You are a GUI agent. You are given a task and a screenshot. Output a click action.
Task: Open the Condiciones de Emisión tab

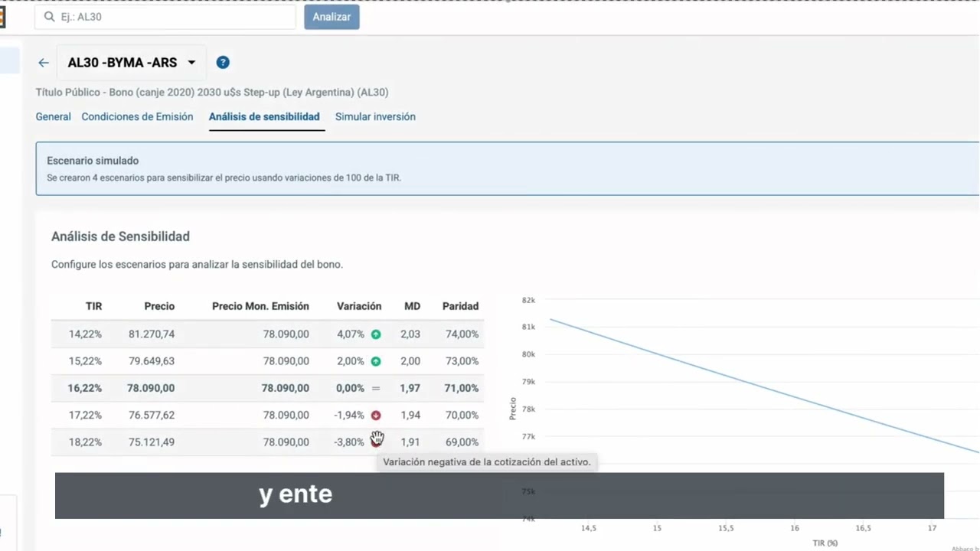click(137, 117)
